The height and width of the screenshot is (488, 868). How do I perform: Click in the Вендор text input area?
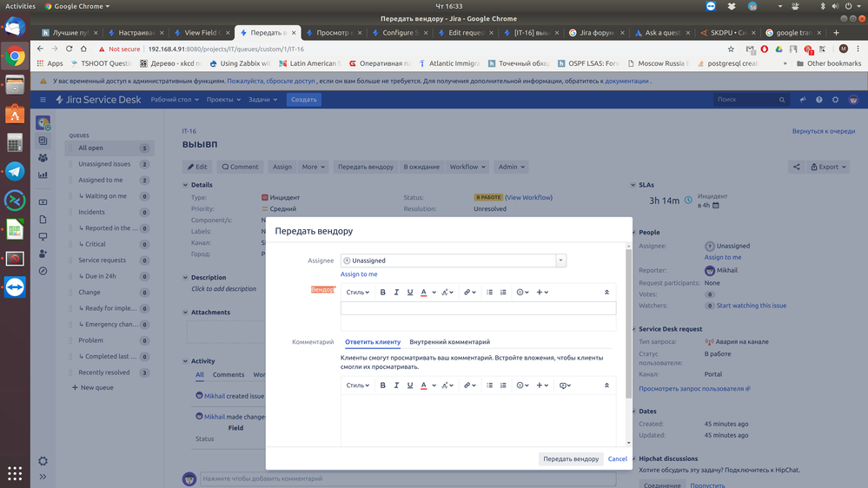coord(478,308)
